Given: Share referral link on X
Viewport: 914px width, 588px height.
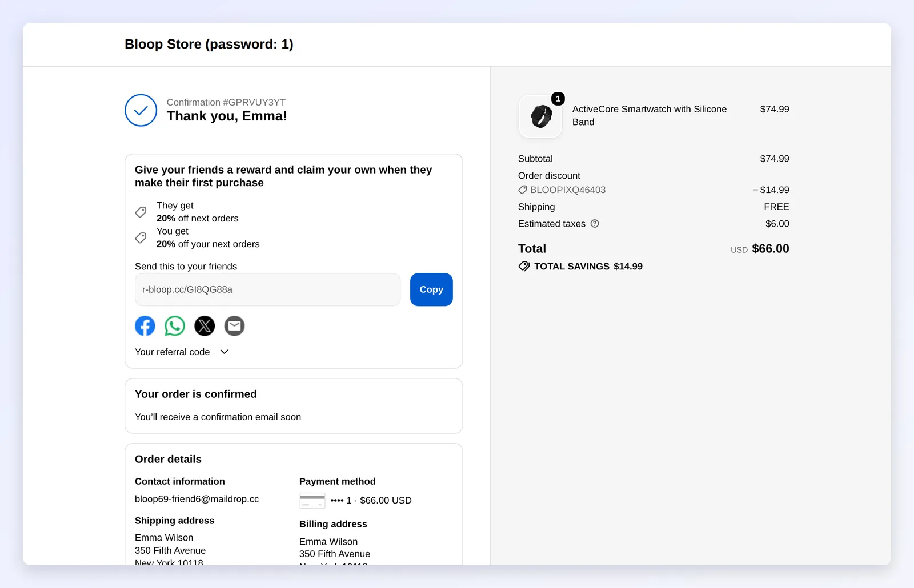Looking at the screenshot, I should coord(205,326).
